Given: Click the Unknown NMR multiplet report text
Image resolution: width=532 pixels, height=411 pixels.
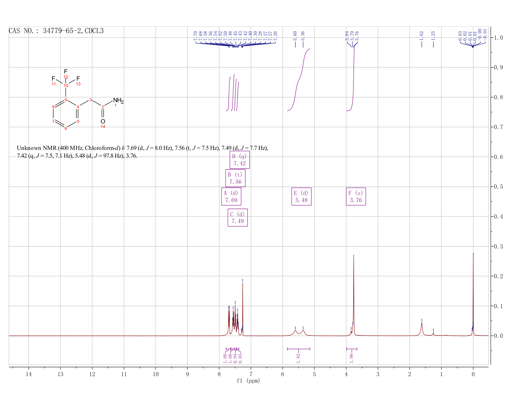Looking at the screenshot, I should 142,152.
